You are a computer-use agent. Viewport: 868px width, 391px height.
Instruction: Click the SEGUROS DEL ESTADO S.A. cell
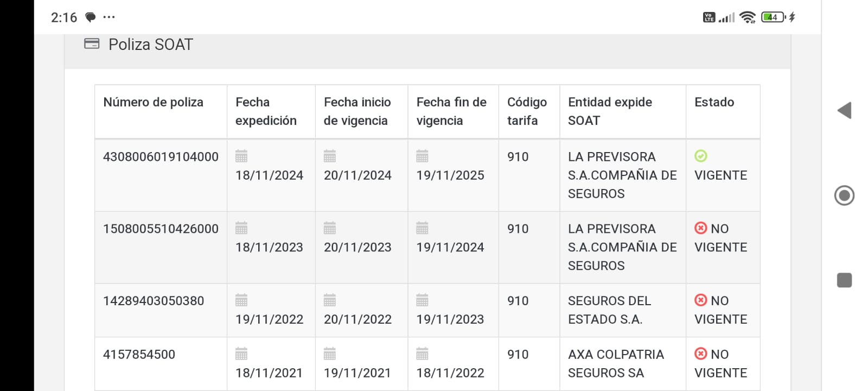tap(609, 310)
